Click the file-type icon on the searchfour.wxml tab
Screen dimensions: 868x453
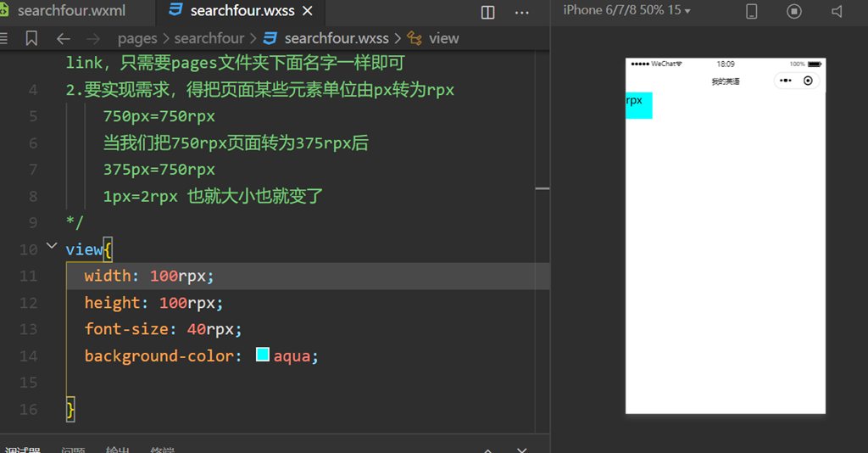[x=4, y=10]
